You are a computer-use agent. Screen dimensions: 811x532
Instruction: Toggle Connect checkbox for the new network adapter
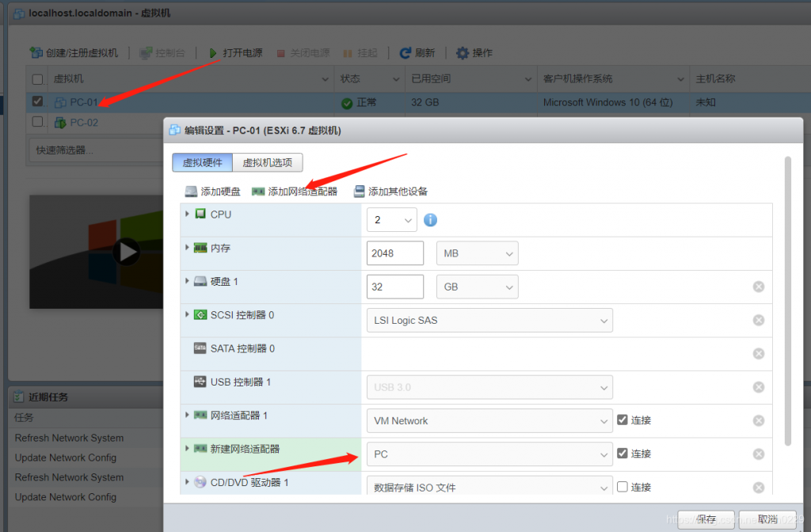tap(623, 454)
